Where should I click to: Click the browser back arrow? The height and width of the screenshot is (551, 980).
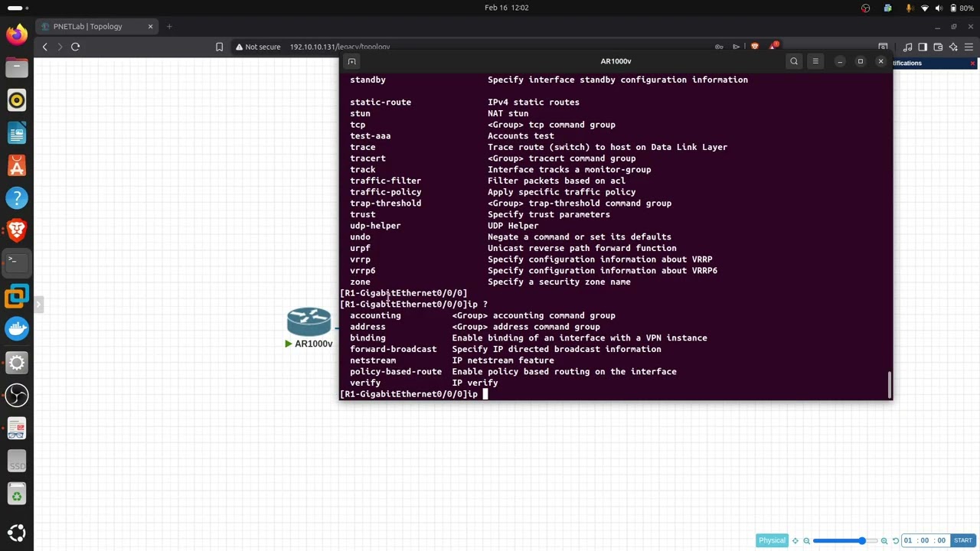[45, 47]
